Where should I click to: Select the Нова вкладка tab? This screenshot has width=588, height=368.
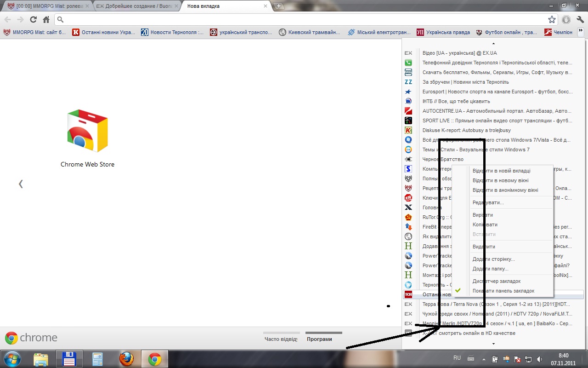(226, 6)
